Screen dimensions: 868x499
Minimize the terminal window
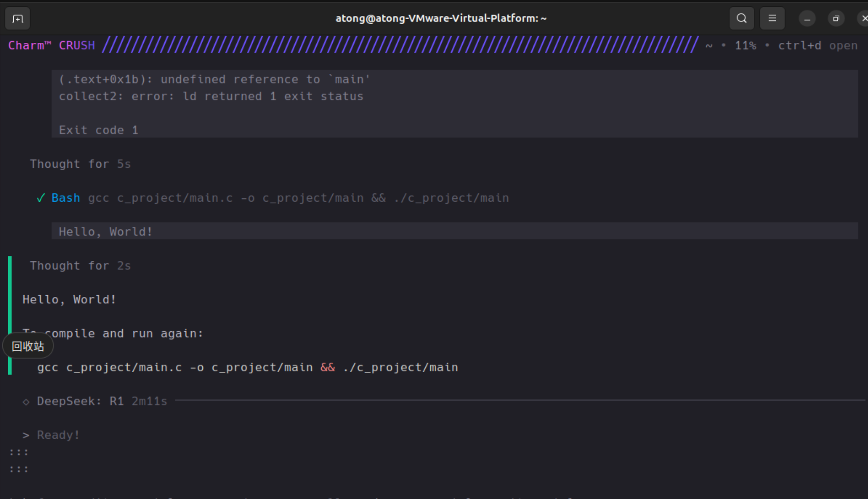(x=807, y=19)
